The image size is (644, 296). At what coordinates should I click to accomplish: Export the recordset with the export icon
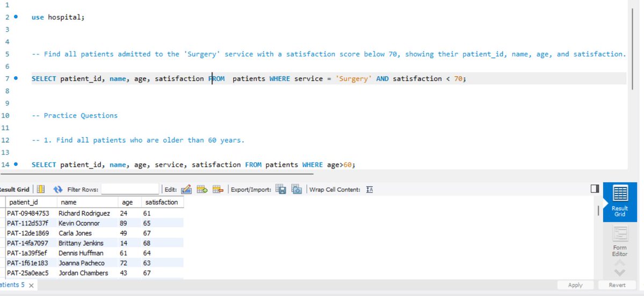click(x=281, y=189)
